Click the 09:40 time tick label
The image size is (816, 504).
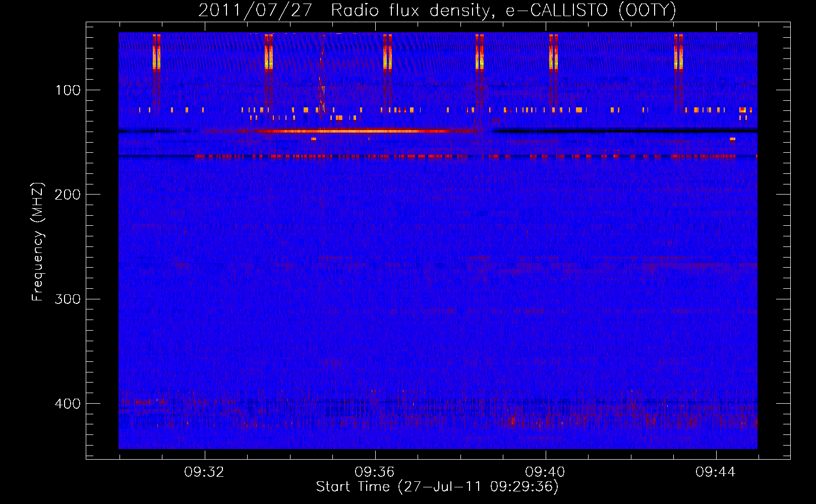click(x=545, y=472)
